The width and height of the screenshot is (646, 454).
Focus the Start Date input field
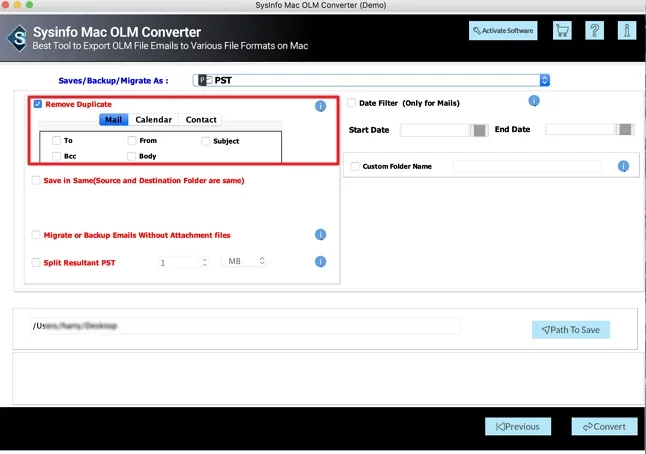(435, 130)
